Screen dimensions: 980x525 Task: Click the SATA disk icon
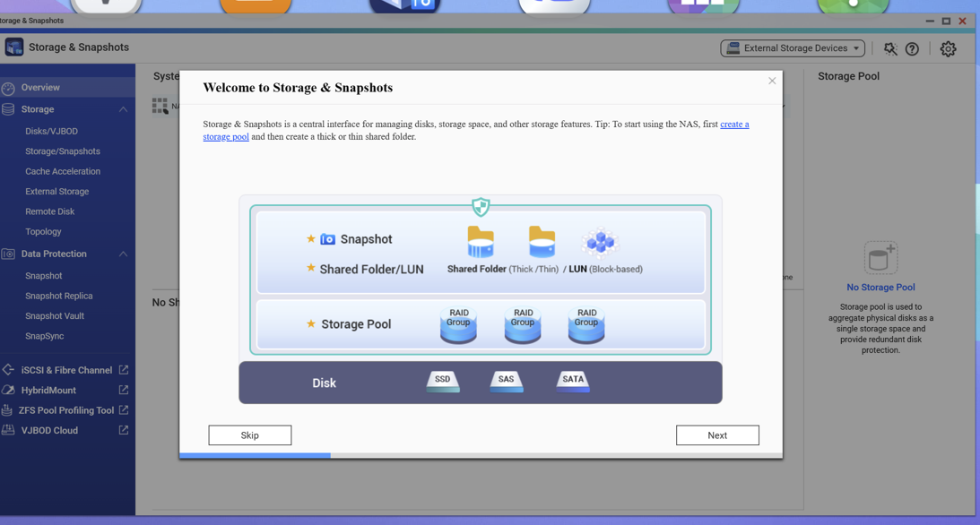point(573,381)
